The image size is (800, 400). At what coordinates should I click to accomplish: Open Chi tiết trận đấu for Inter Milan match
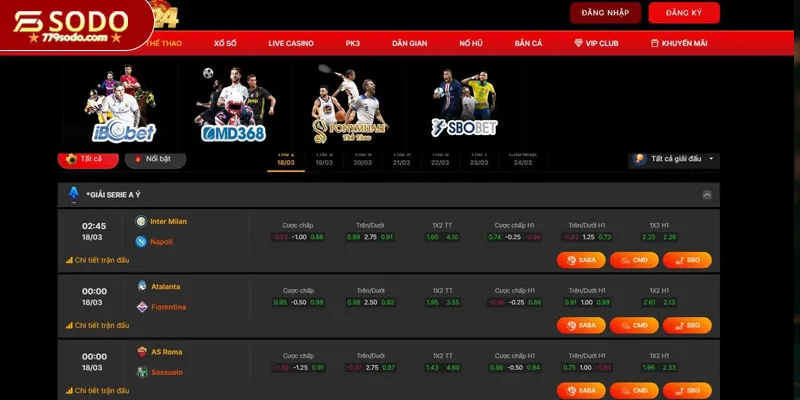pos(97,260)
